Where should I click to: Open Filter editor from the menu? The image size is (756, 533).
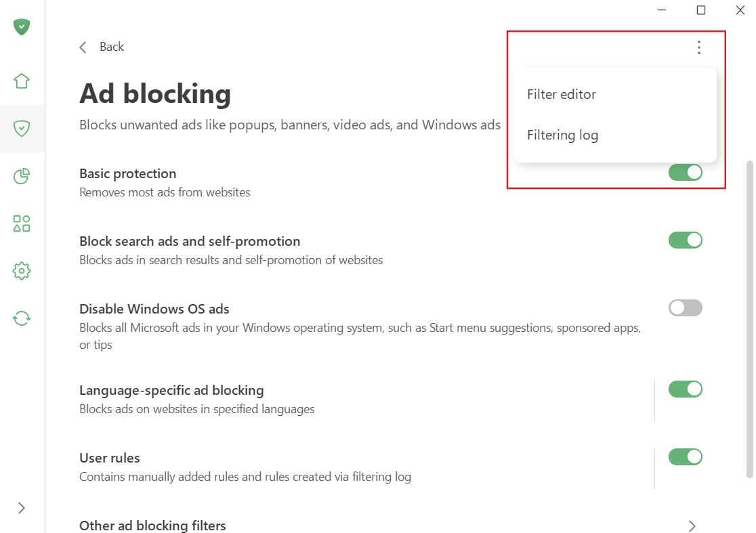coord(562,94)
